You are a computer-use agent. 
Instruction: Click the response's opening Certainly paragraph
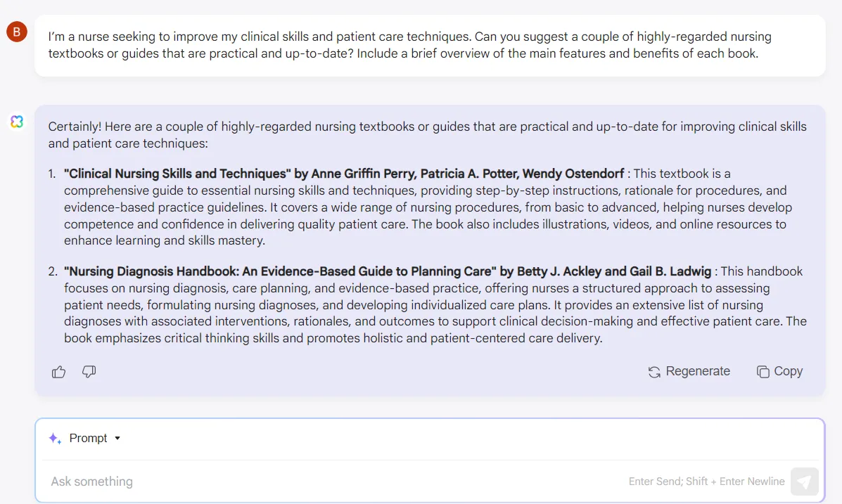pos(428,135)
